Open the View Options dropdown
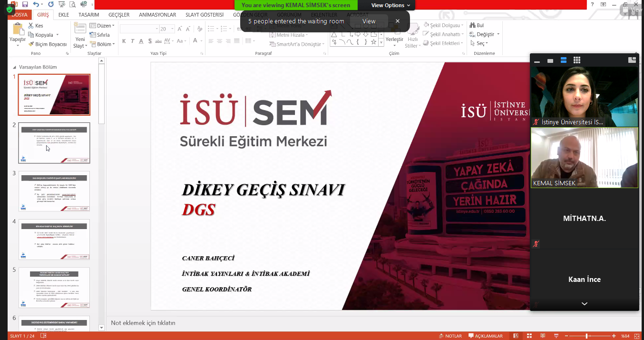The image size is (644, 340). [x=390, y=5]
